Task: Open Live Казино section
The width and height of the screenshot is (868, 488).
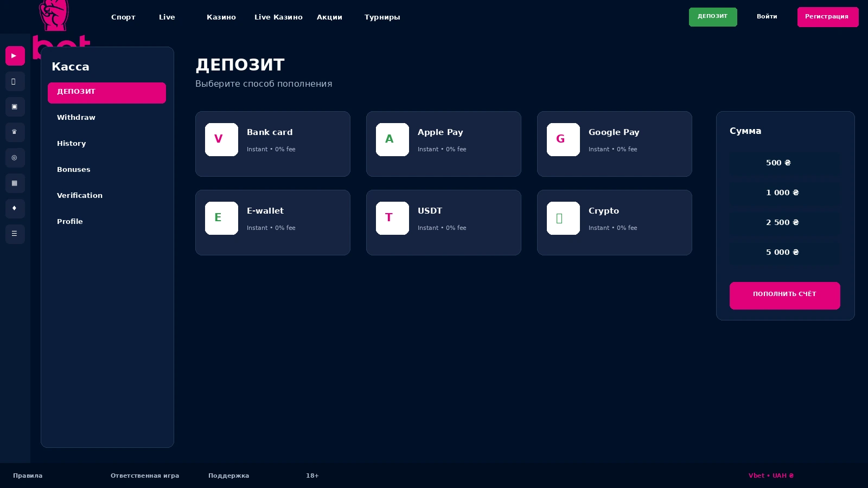Action: click(x=278, y=17)
